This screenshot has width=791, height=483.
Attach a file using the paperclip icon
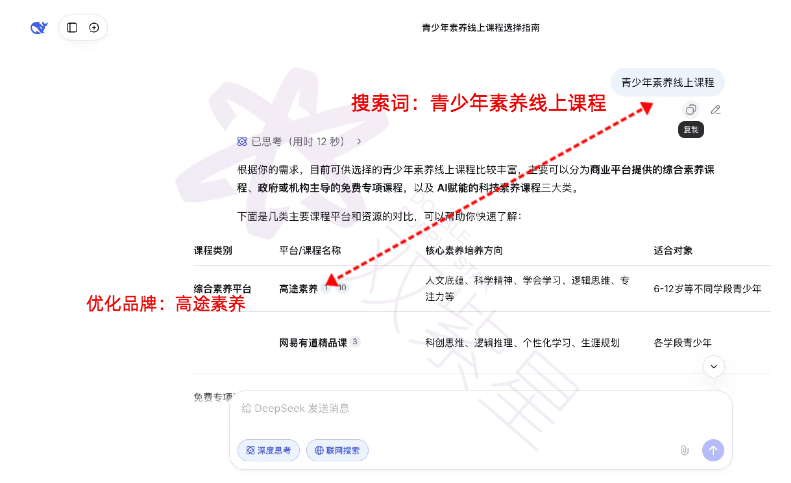point(685,450)
